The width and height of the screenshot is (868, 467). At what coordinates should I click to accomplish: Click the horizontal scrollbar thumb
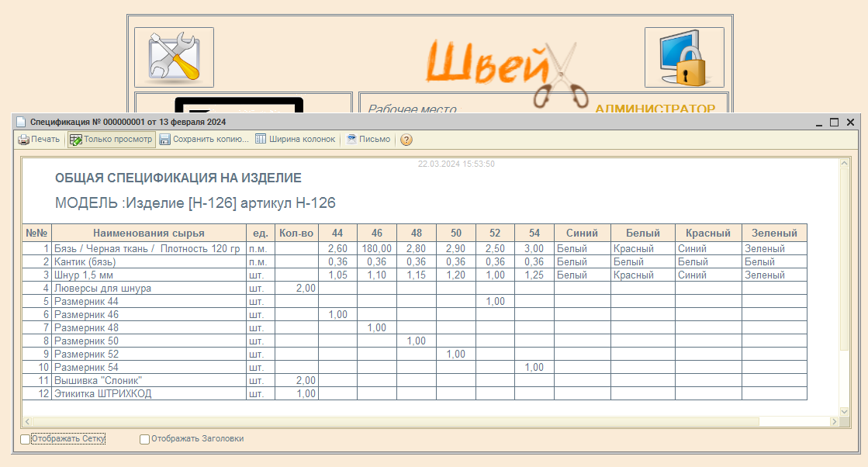396,422
